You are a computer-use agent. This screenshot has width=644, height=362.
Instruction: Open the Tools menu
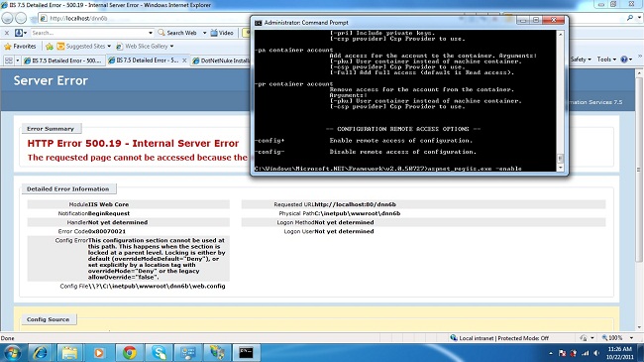606,60
